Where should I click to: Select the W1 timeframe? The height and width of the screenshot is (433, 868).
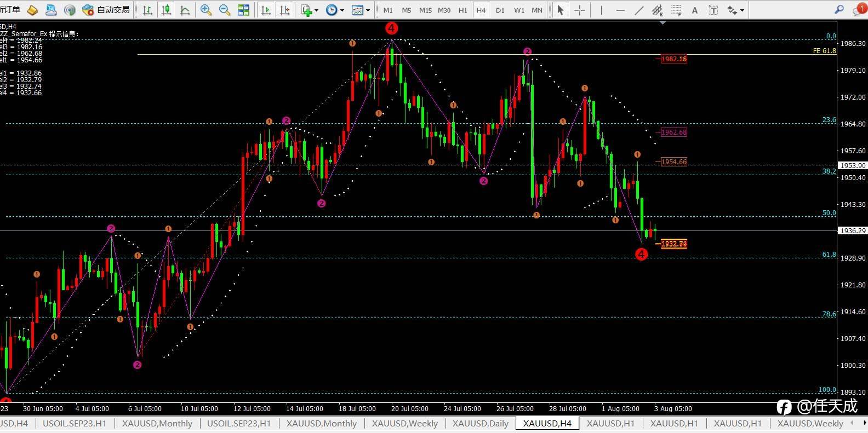[x=519, y=10]
